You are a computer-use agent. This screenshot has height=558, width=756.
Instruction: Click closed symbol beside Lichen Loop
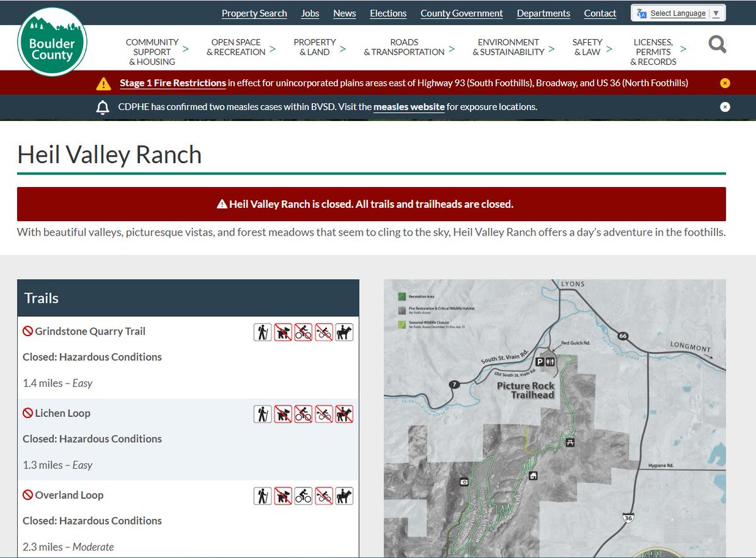pyautogui.click(x=28, y=413)
